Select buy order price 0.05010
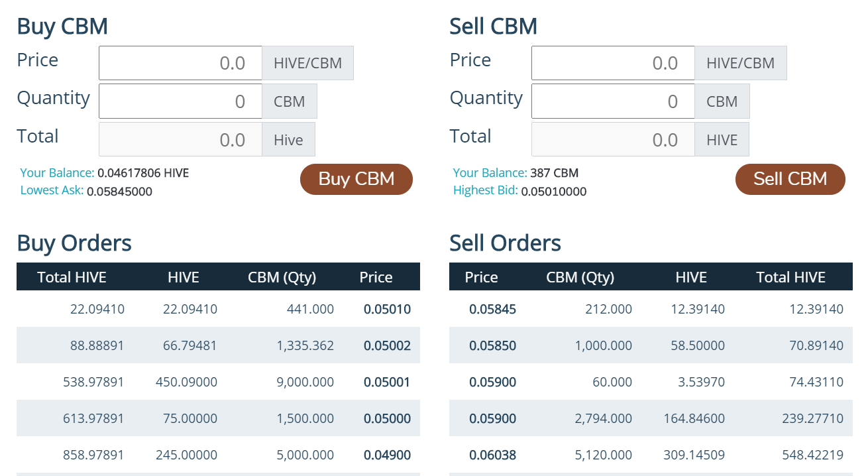The height and width of the screenshot is (476, 868). click(x=388, y=309)
